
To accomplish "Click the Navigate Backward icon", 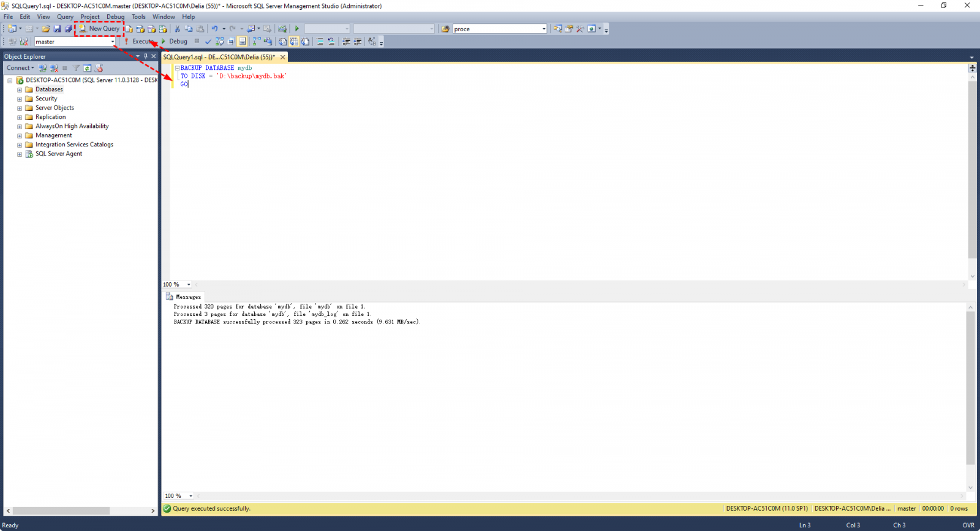I will coord(251,29).
